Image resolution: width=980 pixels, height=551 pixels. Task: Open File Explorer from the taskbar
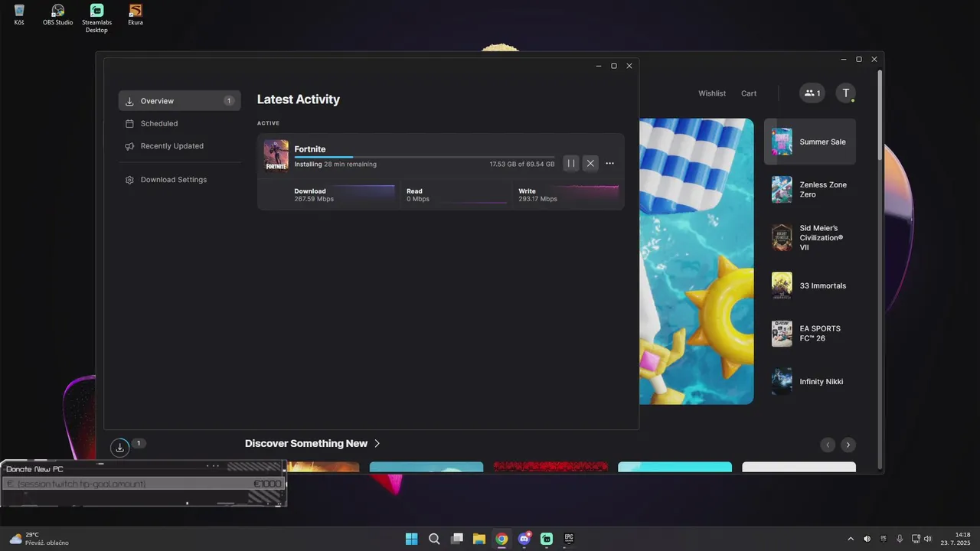479,539
